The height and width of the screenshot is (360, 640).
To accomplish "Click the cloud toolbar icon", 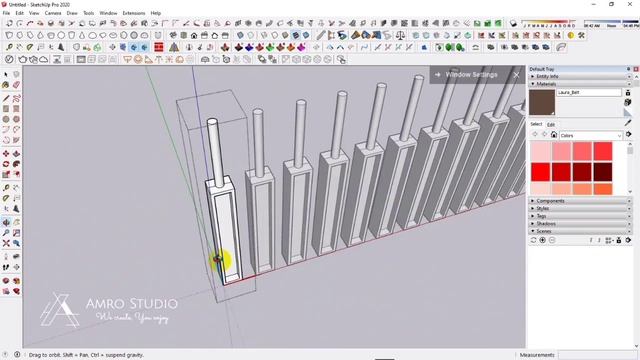I will (x=43, y=60).
